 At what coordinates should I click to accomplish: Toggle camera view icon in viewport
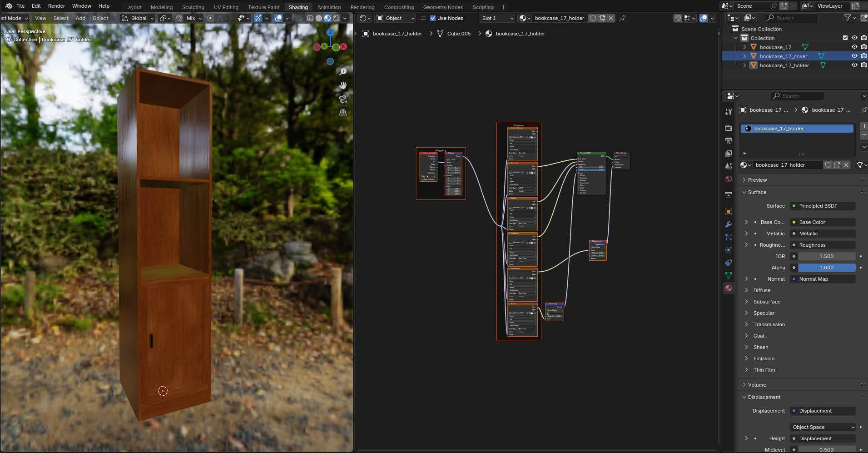(x=343, y=99)
